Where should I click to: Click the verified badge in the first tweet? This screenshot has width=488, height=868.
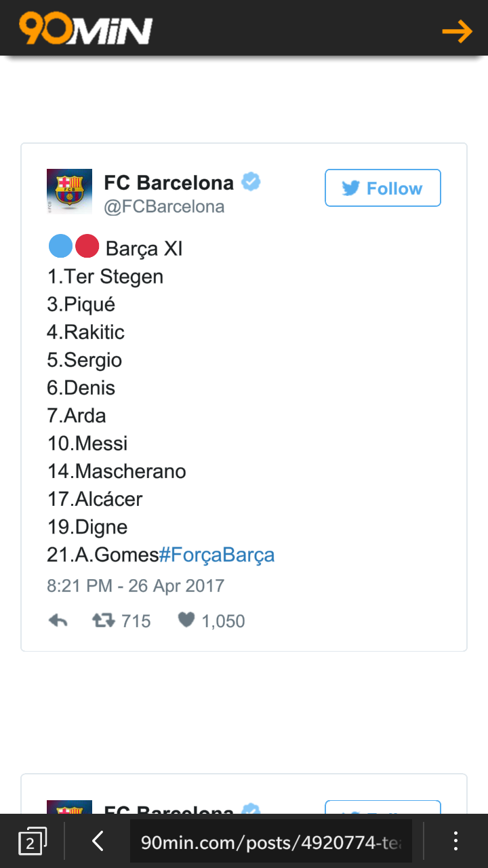(251, 182)
